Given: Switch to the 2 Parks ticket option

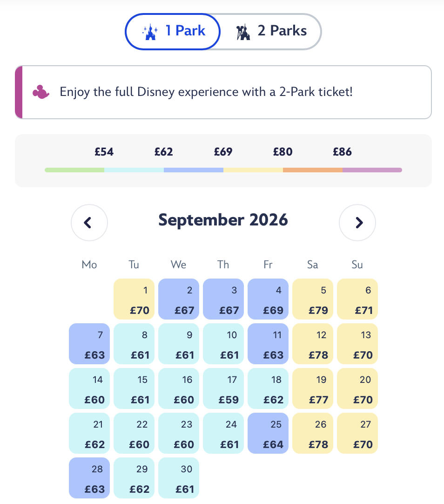Looking at the screenshot, I should pyautogui.click(x=271, y=31).
